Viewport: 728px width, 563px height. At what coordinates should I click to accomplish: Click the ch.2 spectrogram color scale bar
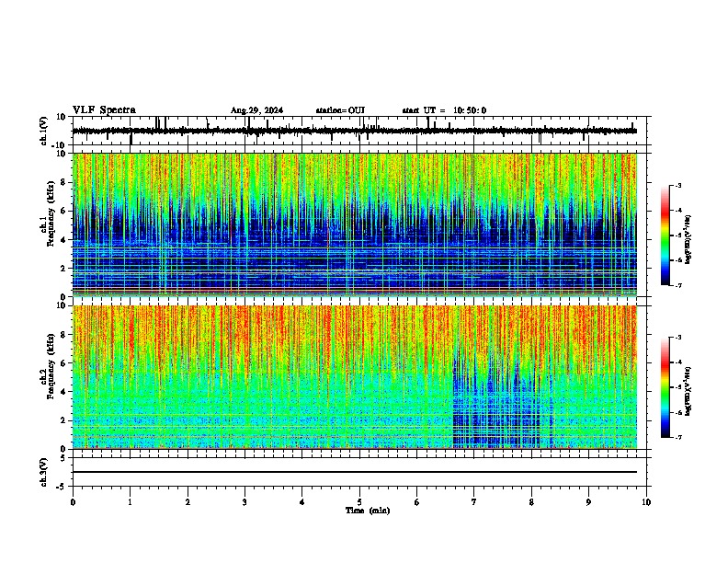(665, 387)
